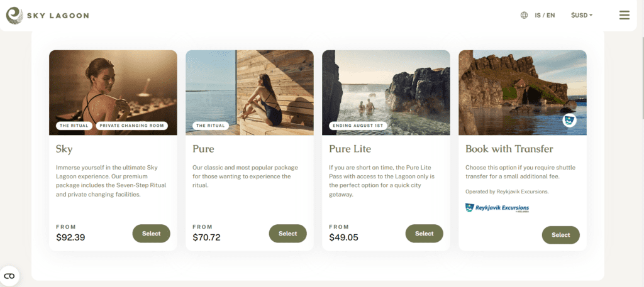The image size is (644, 287).
Task: Click the Ending August 1st tag
Action: click(x=358, y=126)
